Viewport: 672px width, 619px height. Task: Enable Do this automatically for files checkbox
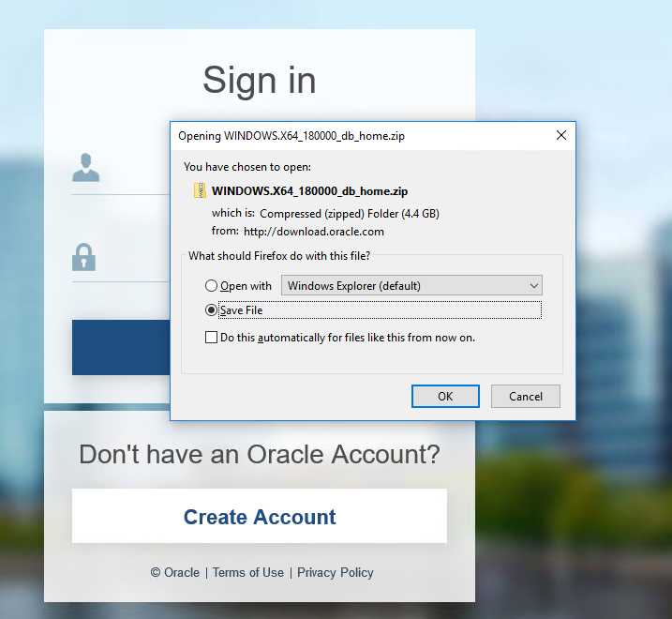[211, 338]
